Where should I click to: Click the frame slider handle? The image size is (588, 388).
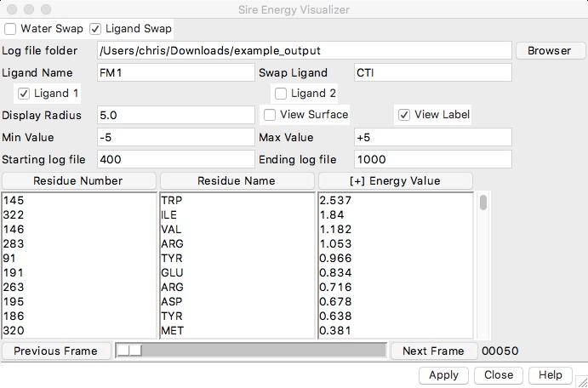(129, 351)
